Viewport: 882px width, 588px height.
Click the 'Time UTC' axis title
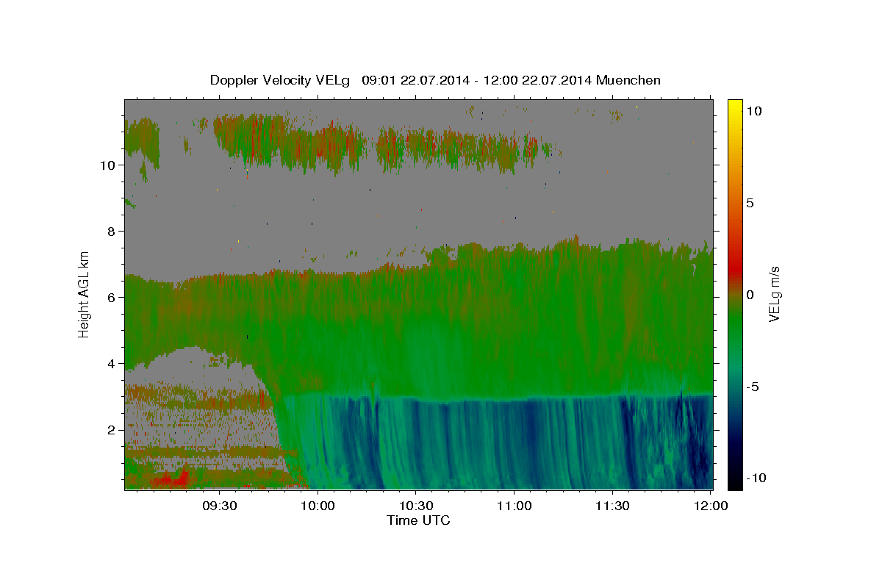click(x=418, y=520)
